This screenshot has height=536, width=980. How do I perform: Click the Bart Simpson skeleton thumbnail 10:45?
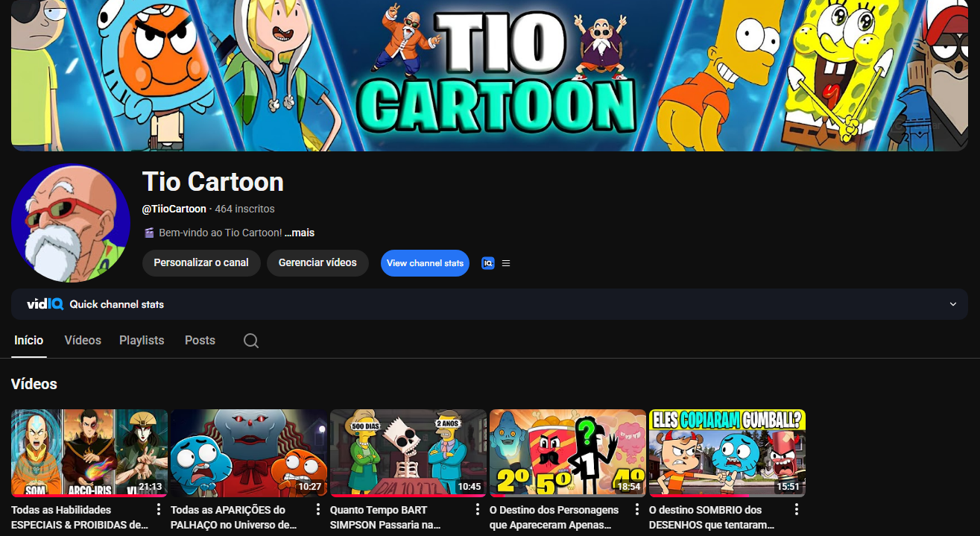(408, 453)
